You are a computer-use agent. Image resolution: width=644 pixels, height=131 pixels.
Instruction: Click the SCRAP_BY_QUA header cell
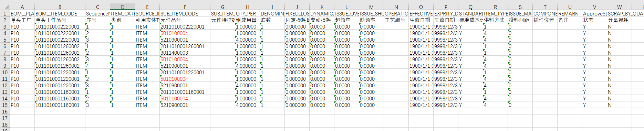(619, 13)
